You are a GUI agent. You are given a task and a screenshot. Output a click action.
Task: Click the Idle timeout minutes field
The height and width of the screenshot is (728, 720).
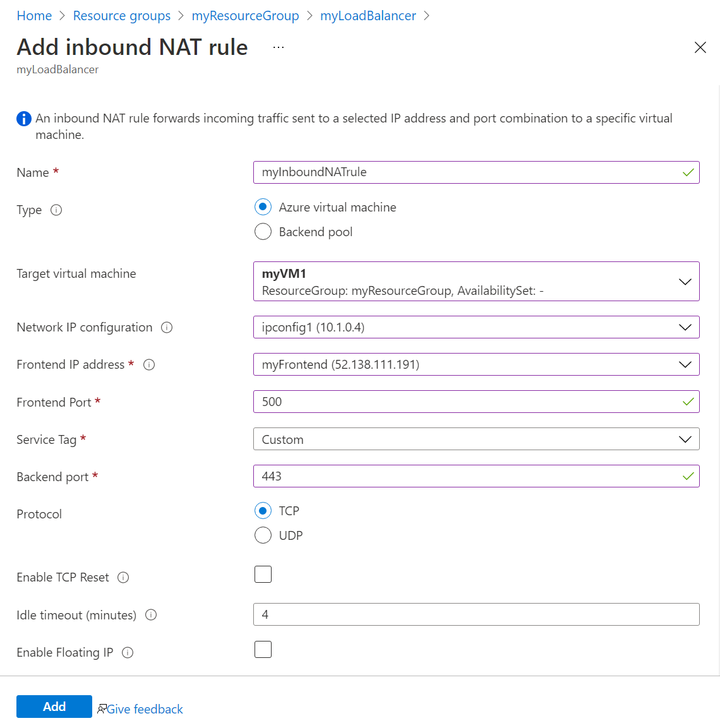pos(476,614)
